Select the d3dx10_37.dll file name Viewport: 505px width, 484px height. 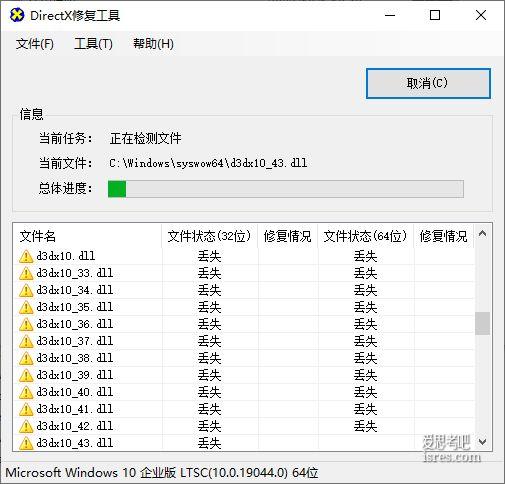[75, 341]
